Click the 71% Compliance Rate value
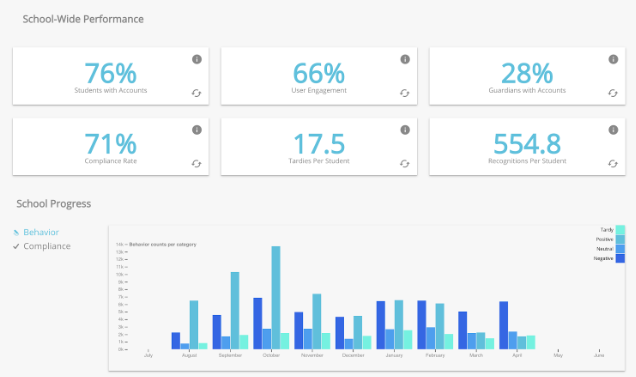Viewport: 636px width, 377px height. [x=110, y=144]
